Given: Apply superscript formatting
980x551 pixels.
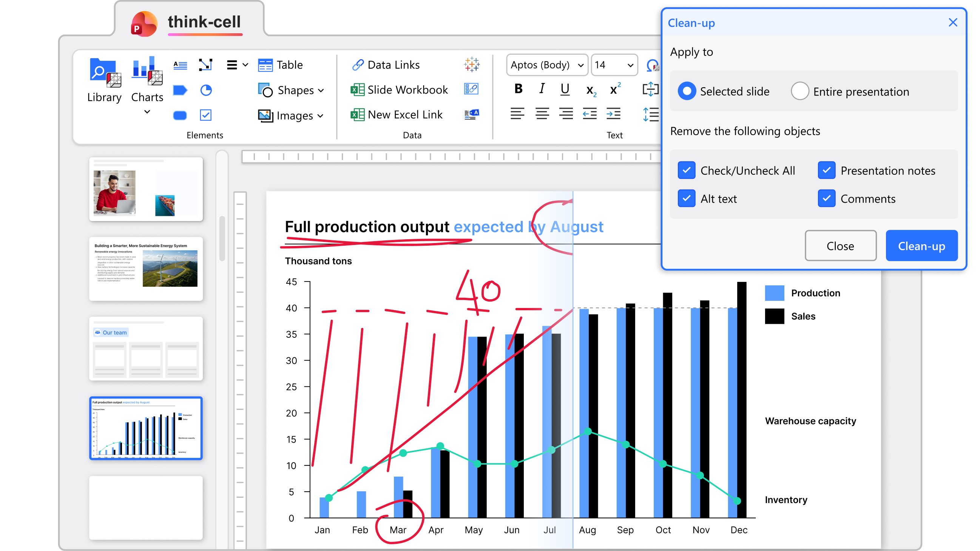Looking at the screenshot, I should point(615,90).
